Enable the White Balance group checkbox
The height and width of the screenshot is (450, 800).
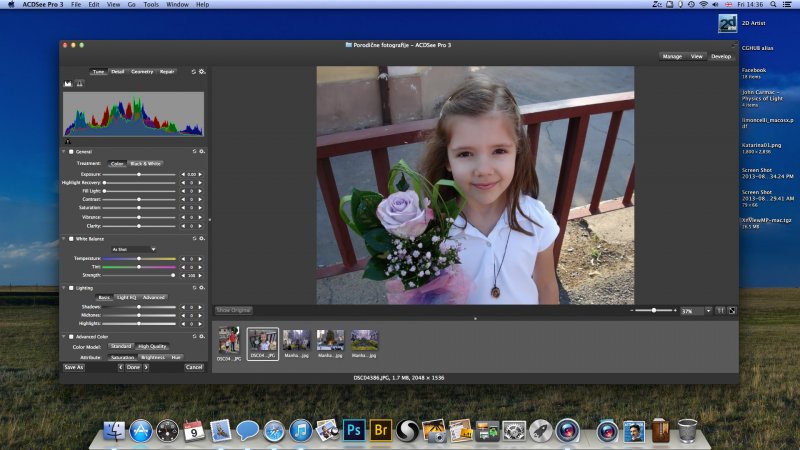(x=71, y=239)
